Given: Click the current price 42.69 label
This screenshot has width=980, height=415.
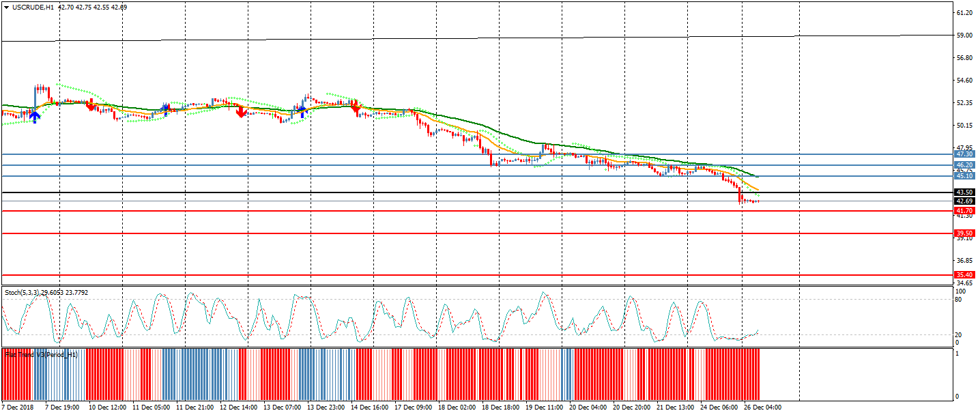Looking at the screenshot, I should click(x=964, y=201).
